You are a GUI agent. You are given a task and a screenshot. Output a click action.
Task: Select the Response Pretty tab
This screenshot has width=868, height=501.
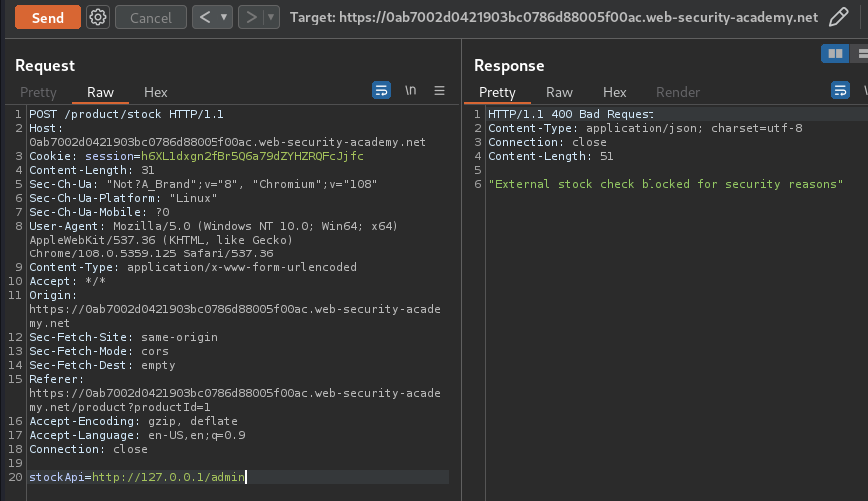point(497,92)
